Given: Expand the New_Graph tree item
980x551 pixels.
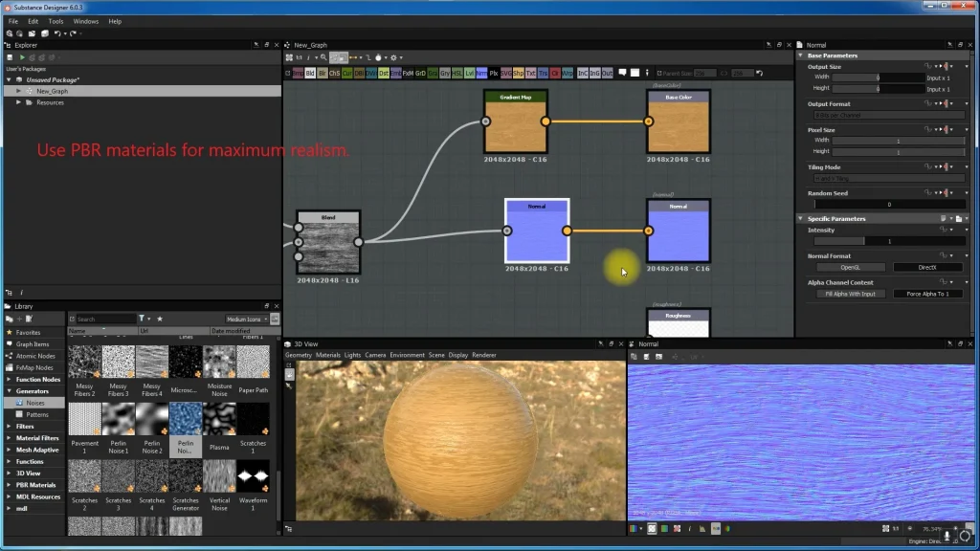Looking at the screenshot, I should coord(19,91).
